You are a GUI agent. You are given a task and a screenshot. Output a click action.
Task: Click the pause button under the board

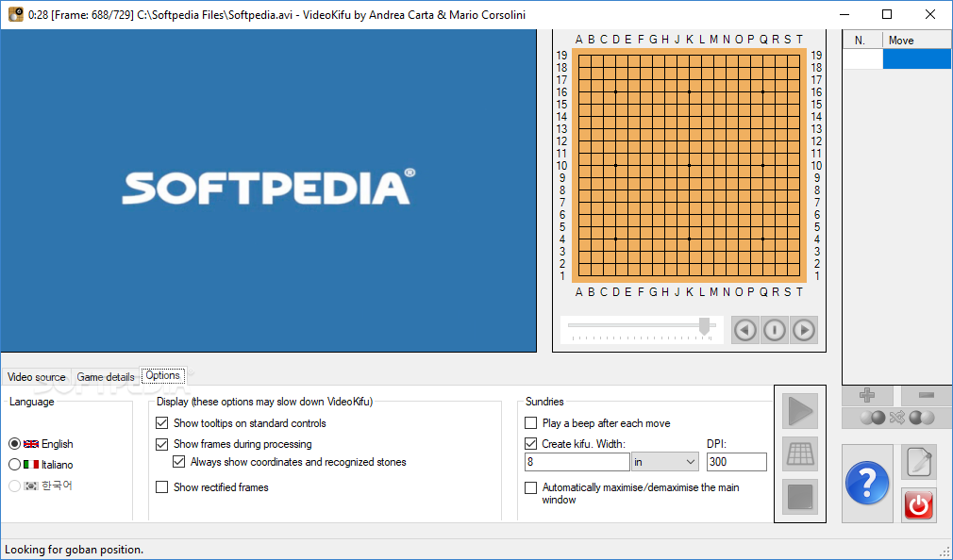pyautogui.click(x=775, y=330)
